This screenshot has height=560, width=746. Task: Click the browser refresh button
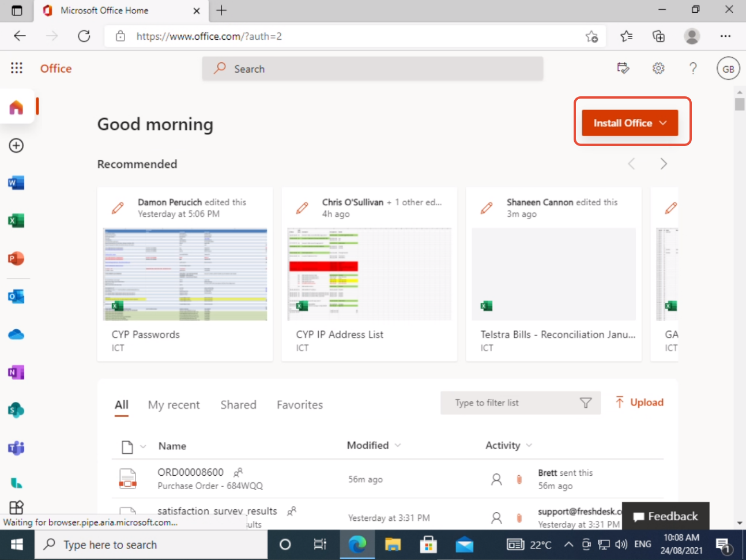tap(84, 36)
